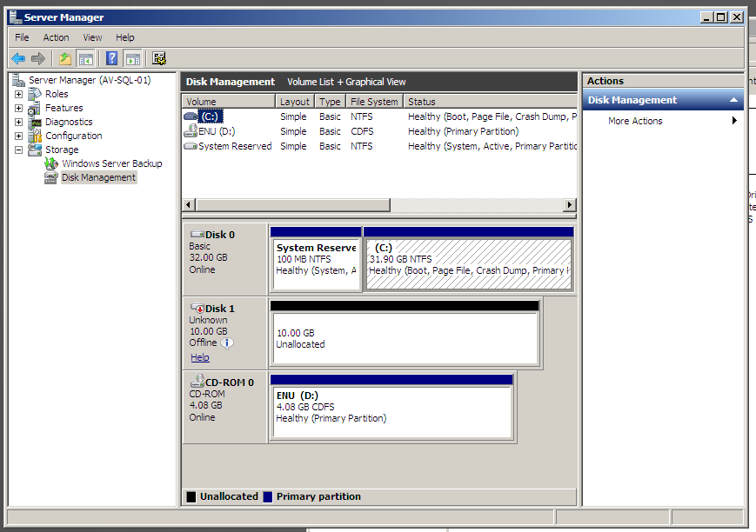
Task: Open the Action menu
Action: click(56, 37)
